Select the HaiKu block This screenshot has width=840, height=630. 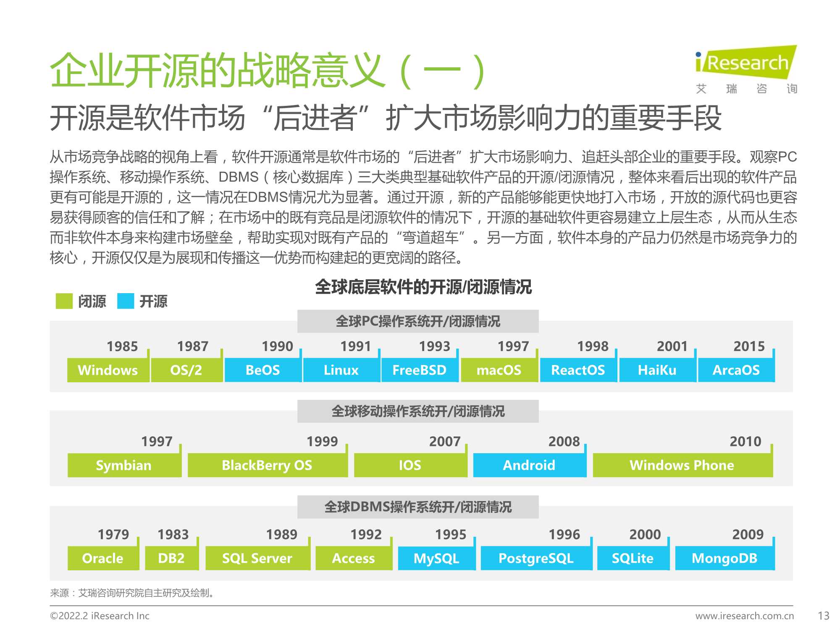tap(657, 370)
